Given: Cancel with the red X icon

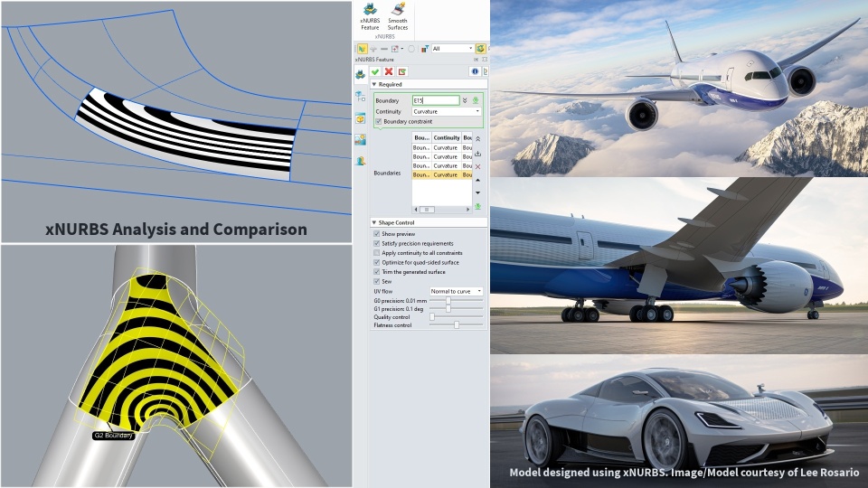Looking at the screenshot, I should click(x=389, y=71).
